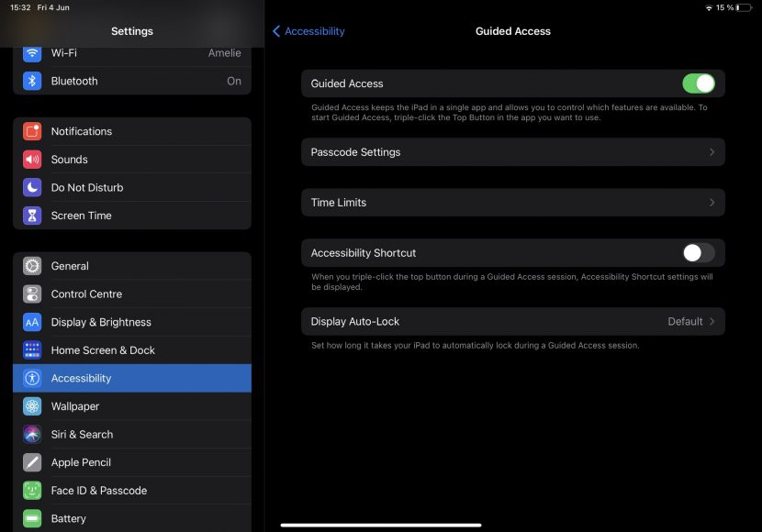This screenshot has height=532, width=762.
Task: Tap the Wallpaper flower icon
Action: click(x=32, y=406)
